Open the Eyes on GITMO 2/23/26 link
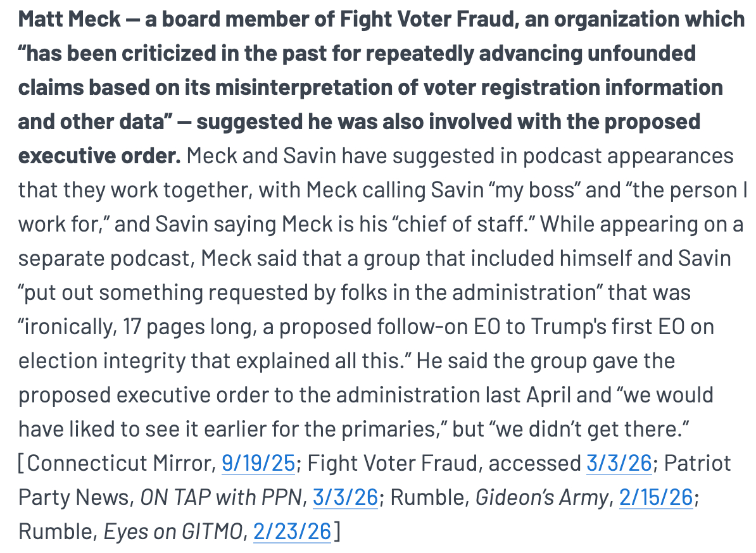Image resolution: width=756 pixels, height=553 pixels. (x=292, y=532)
